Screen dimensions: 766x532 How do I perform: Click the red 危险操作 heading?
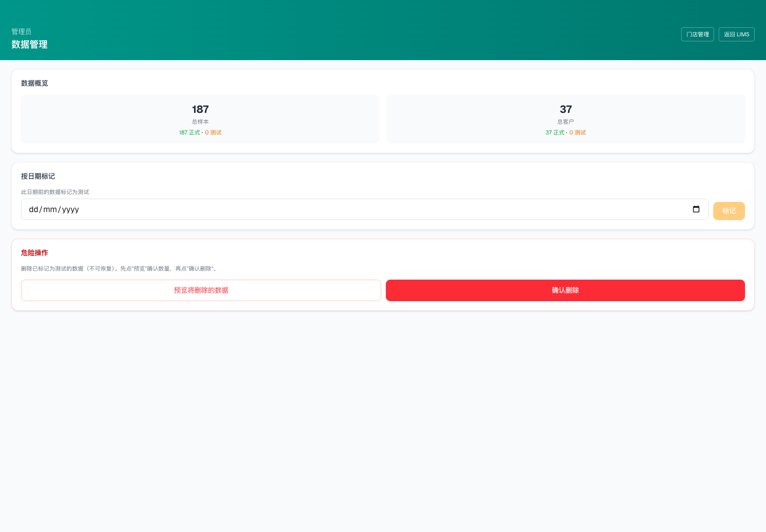point(35,253)
